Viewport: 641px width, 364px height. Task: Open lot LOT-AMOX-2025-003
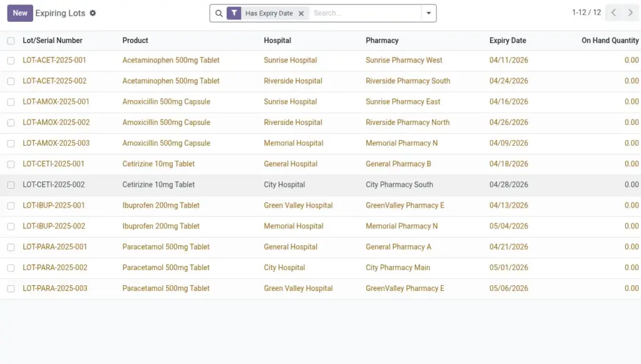56,143
